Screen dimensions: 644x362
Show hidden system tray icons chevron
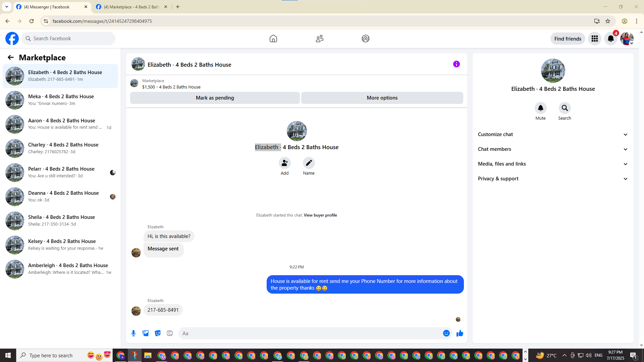click(x=565, y=355)
